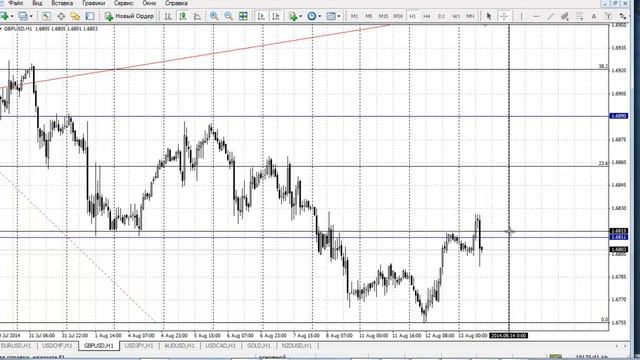This screenshot has width=640, height=360.
Task: Click the 2014.08.14 0:00 date label
Action: coord(508,336)
